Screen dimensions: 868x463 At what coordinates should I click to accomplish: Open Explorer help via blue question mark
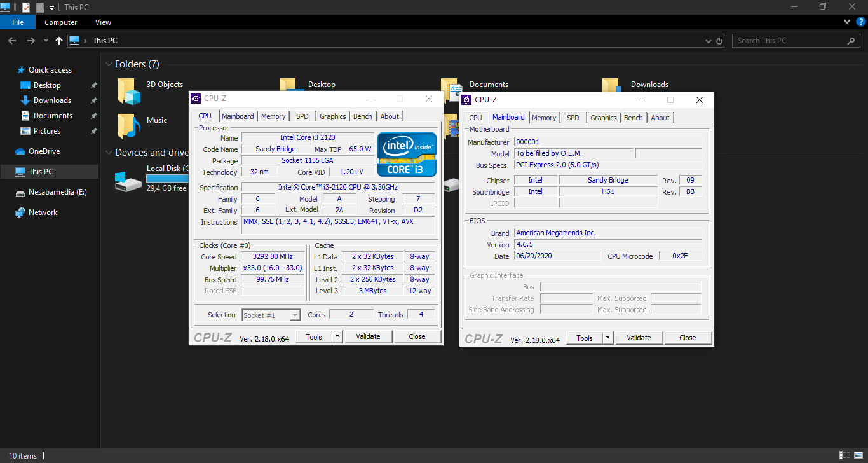pos(860,22)
